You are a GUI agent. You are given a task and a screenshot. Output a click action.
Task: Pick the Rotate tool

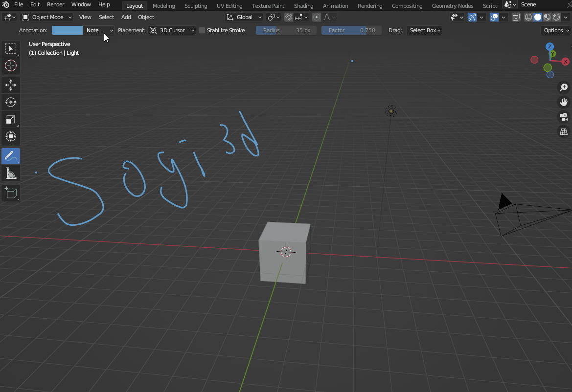pos(11,102)
